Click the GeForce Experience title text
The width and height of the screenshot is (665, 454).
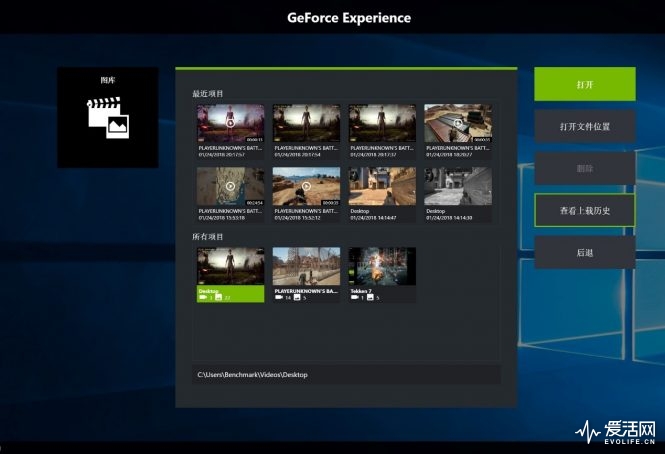[x=349, y=18]
